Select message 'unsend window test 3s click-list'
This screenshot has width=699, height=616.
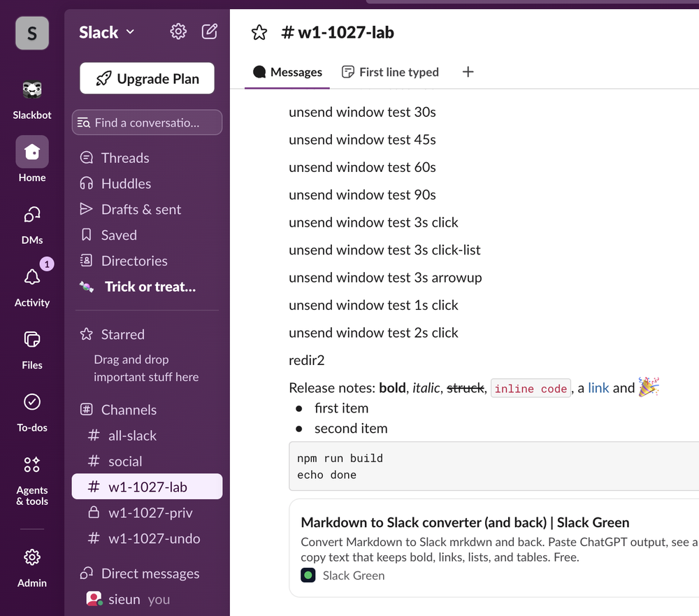click(x=384, y=250)
